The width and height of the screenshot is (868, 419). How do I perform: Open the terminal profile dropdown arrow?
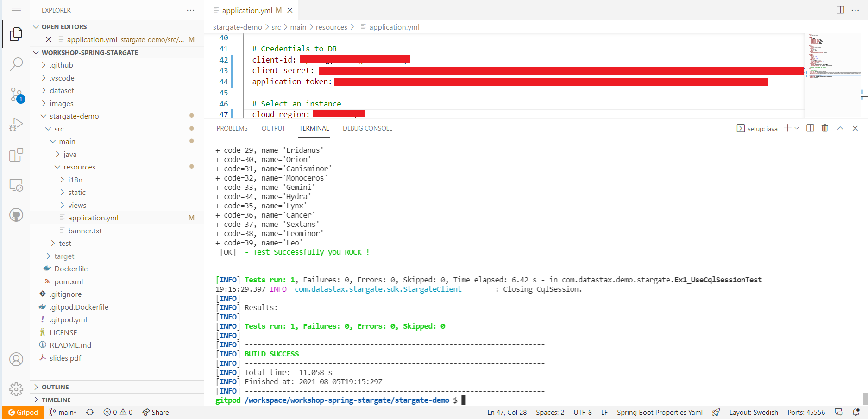click(x=796, y=128)
